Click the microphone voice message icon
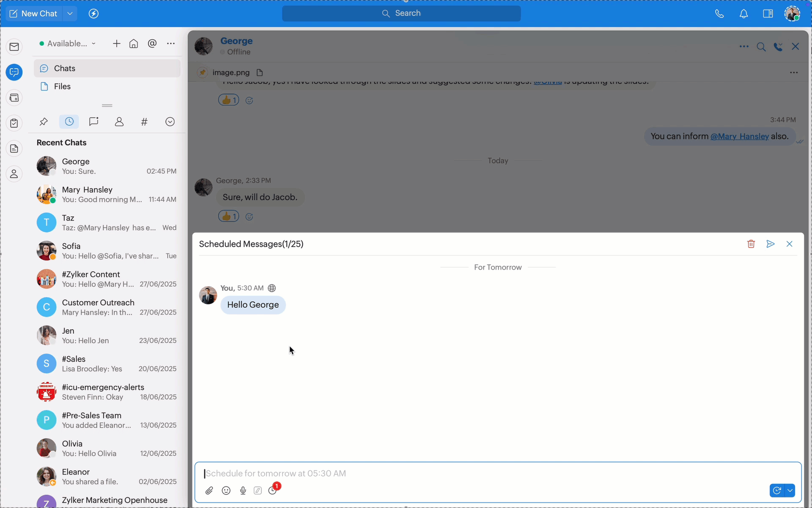 pos(243,491)
